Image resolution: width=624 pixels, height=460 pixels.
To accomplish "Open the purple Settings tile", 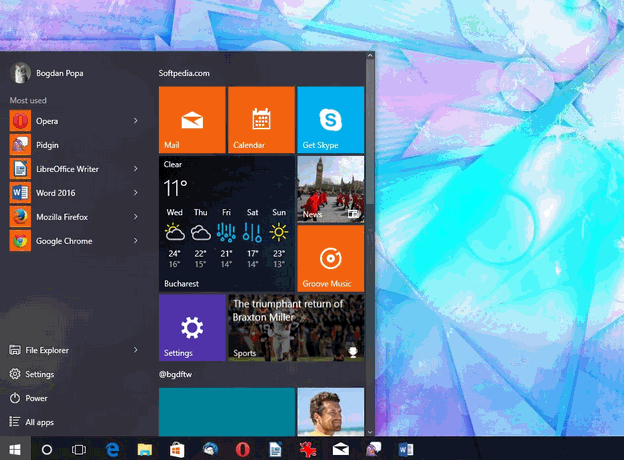I will [x=192, y=328].
